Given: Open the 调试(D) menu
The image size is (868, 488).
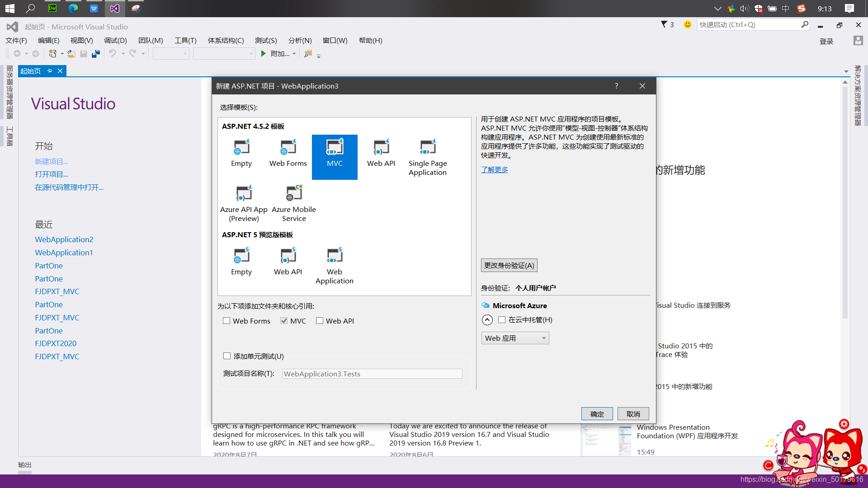Looking at the screenshot, I should click(x=115, y=41).
